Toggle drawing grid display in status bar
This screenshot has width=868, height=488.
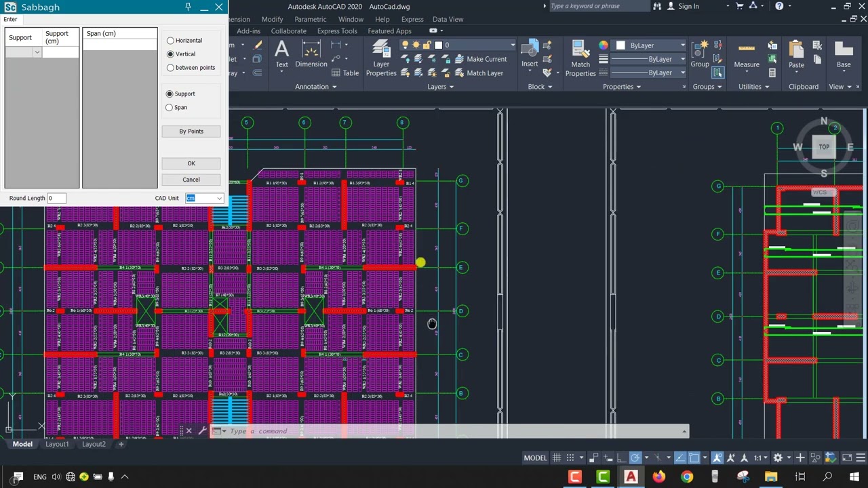point(557,457)
